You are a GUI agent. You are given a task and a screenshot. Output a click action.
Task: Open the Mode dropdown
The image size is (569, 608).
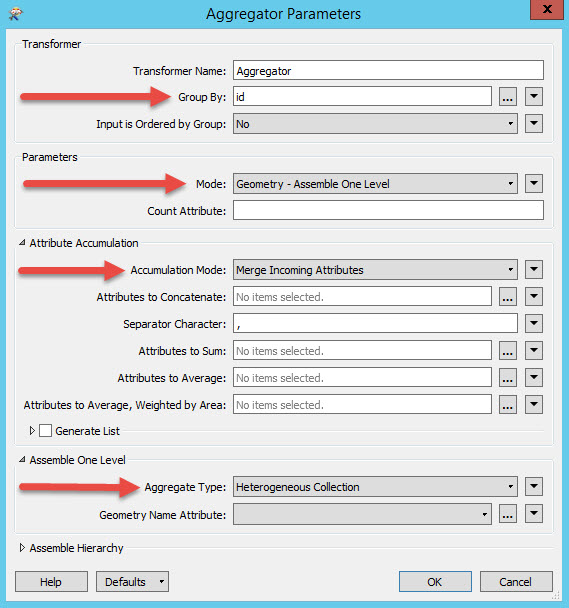pyautogui.click(x=375, y=184)
